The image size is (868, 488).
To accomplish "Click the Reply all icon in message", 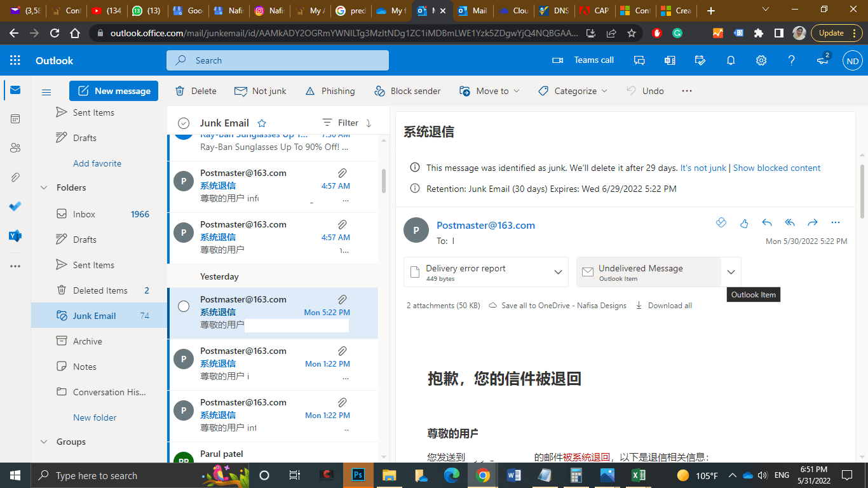I will pos(790,223).
